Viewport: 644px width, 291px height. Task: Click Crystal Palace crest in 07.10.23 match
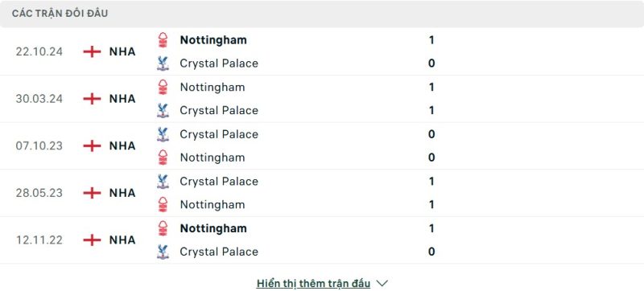(x=163, y=134)
